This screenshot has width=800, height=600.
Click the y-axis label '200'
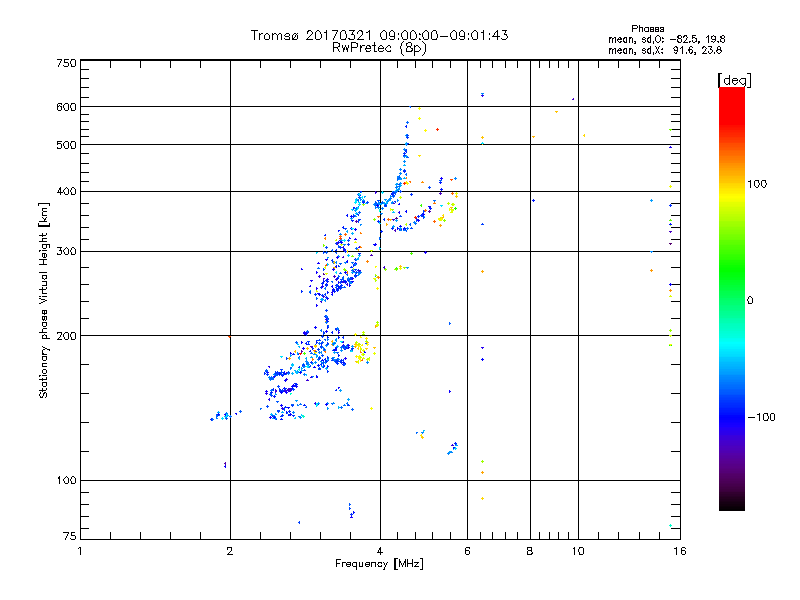67,336
